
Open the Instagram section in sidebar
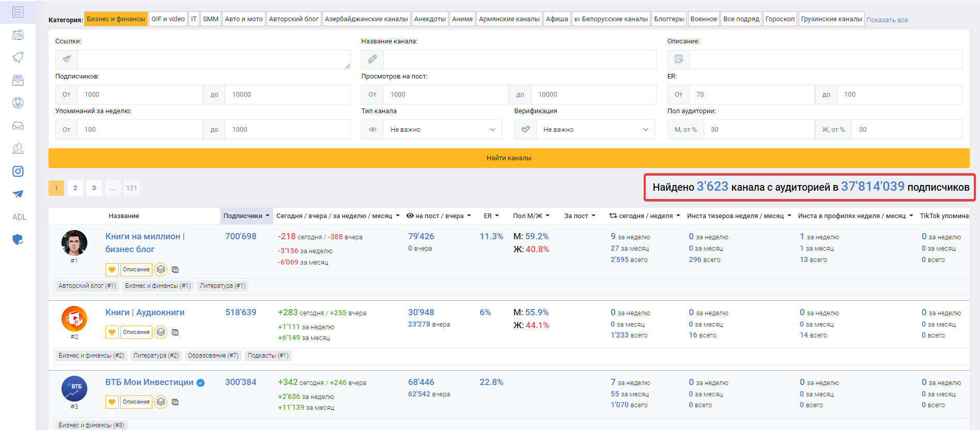tap(18, 172)
